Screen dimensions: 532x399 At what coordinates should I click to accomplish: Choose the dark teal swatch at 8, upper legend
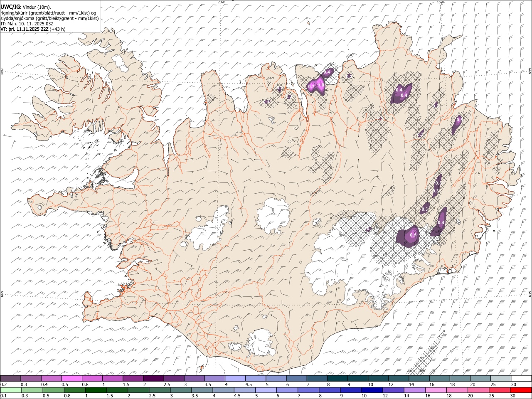[337, 378]
